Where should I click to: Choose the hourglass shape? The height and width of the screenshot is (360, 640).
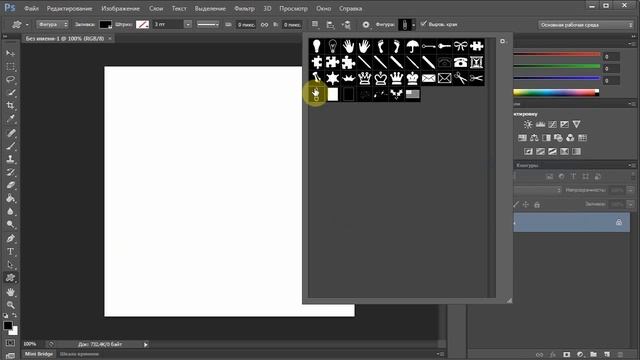476,62
